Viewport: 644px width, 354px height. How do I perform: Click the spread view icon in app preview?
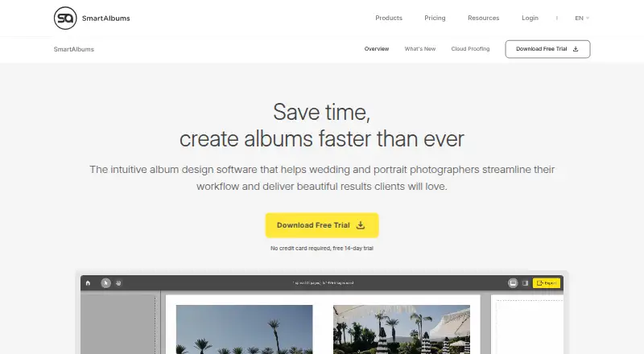(513, 283)
